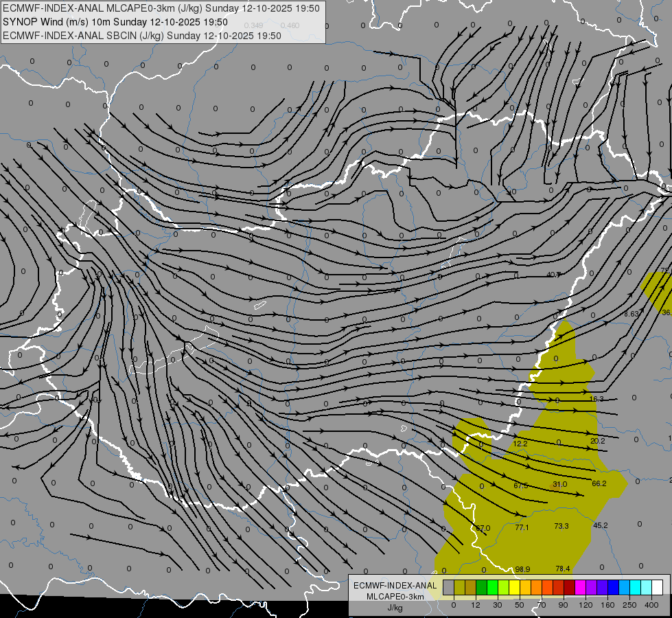This screenshot has width=672, height=618.
Task: Select the 77.1 CAPE value label
Action: pos(522,527)
